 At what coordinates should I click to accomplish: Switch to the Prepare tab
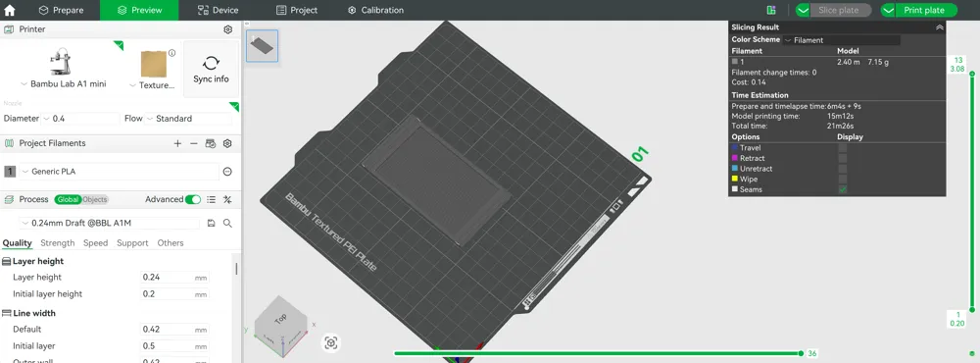point(61,10)
